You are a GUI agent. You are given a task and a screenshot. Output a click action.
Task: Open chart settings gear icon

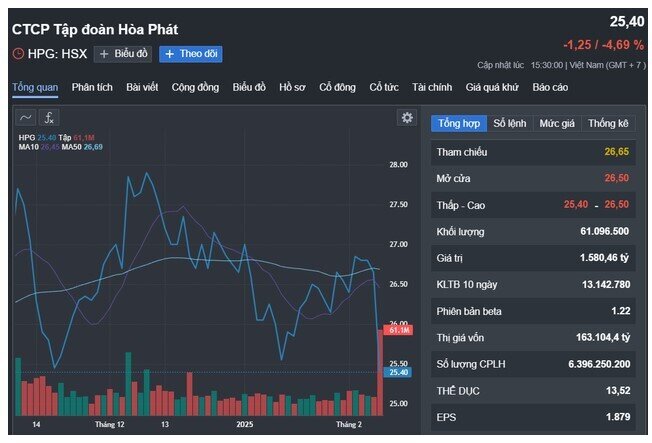407,118
